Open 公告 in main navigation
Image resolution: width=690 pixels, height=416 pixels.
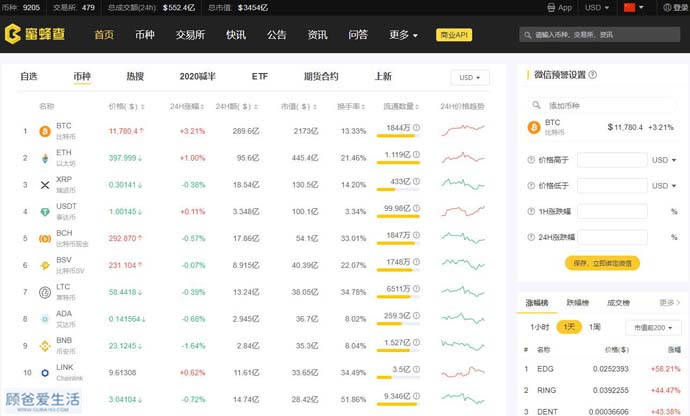[276, 35]
